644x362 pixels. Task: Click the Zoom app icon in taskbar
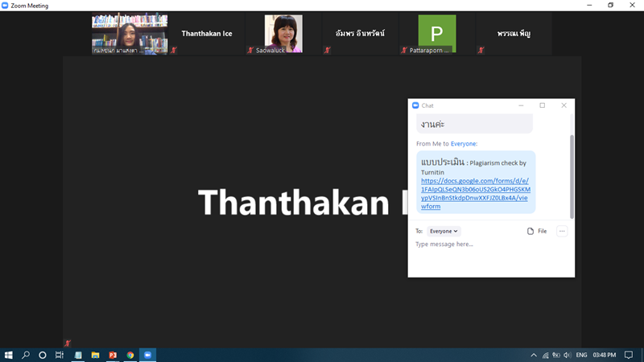147,355
